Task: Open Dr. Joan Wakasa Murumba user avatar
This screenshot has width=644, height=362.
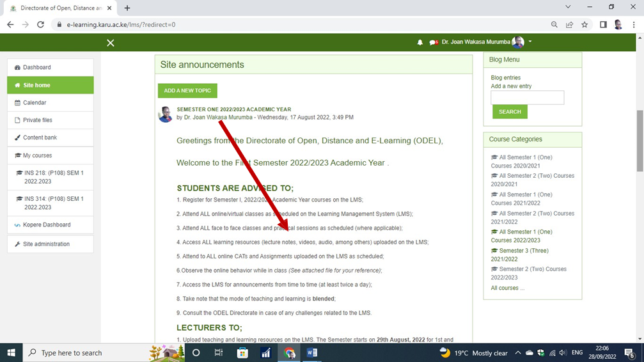Action: pos(518,42)
